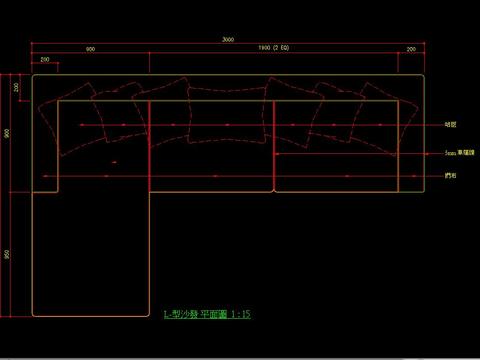This screenshot has width=480, height=360.
Task: Select the center dashed cushion outline
Action: click(227, 115)
